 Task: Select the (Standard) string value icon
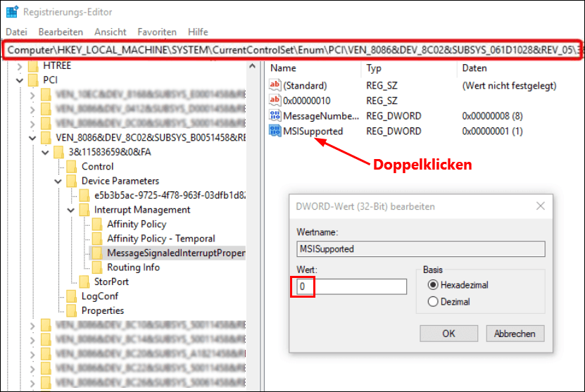pyautogui.click(x=275, y=85)
